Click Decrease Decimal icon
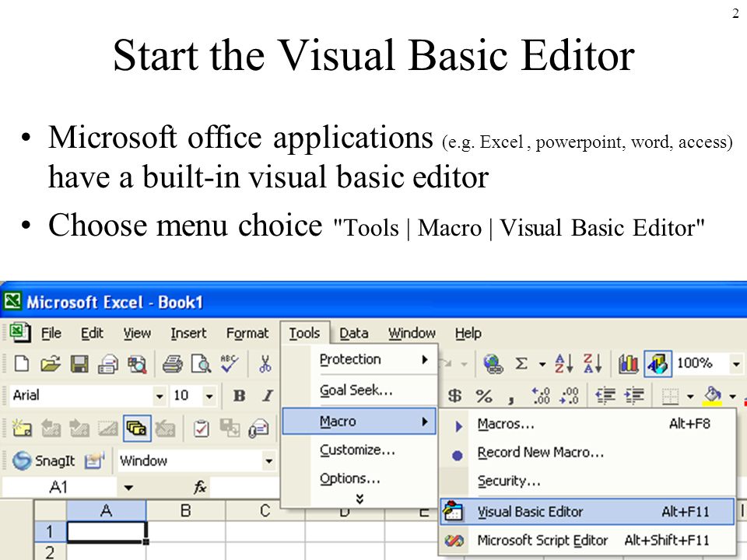This screenshot has height=560, width=747. [x=570, y=396]
